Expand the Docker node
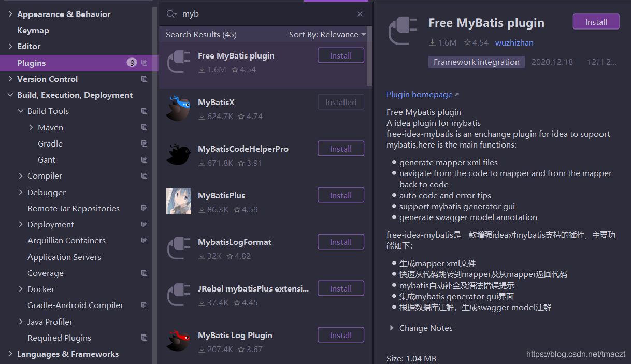 tap(21, 289)
